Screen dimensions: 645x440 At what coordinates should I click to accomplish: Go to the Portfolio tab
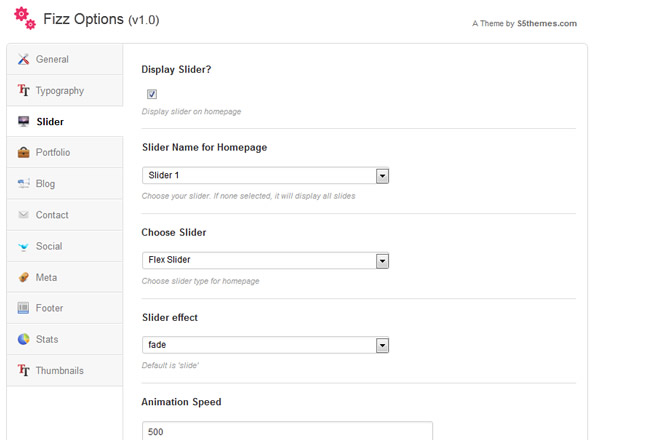point(65,152)
